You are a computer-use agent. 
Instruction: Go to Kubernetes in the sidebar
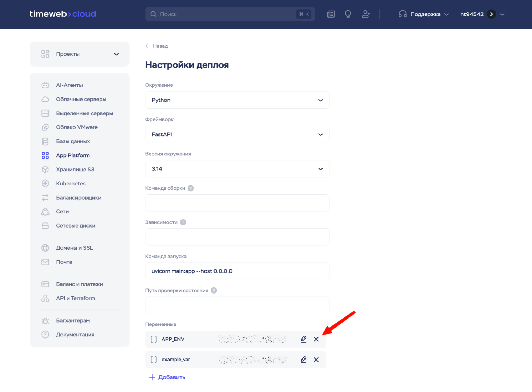coord(71,184)
